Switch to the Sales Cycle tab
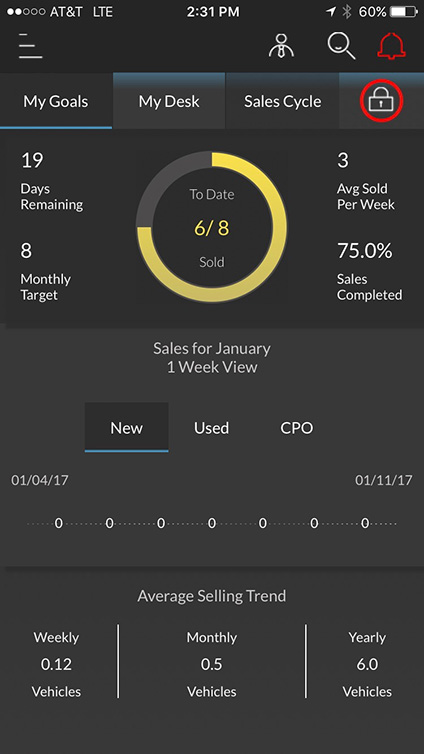Viewport: 424px width, 754px height. pos(282,101)
